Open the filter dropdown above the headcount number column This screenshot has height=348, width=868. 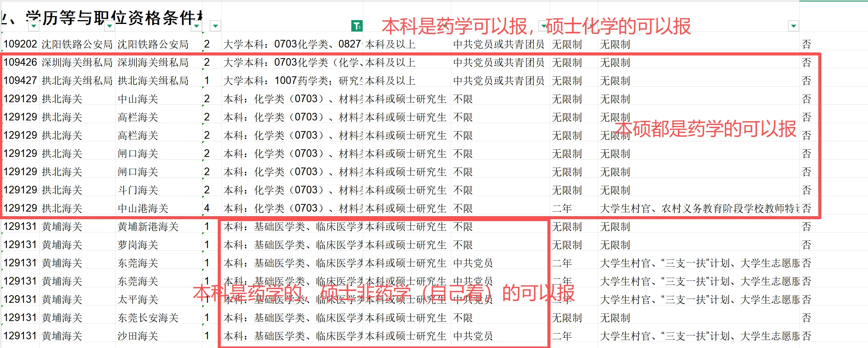(215, 26)
